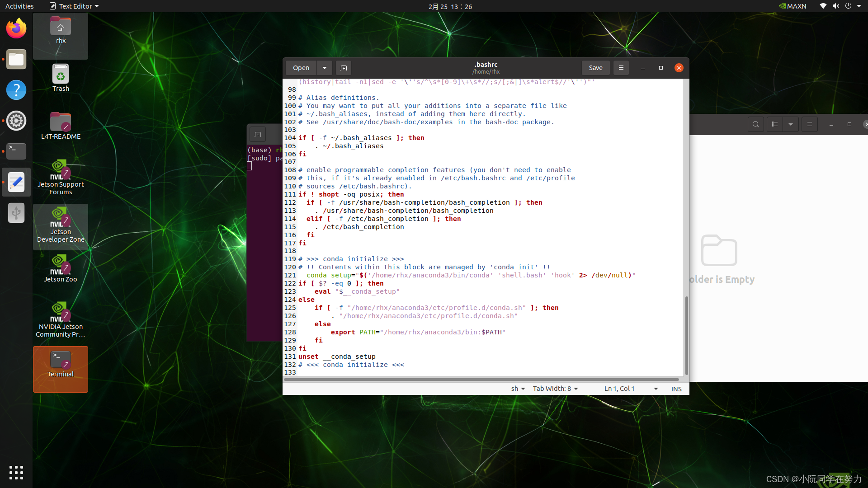The height and width of the screenshot is (488, 868).
Task: Click the Open button in gedit
Action: click(x=301, y=68)
